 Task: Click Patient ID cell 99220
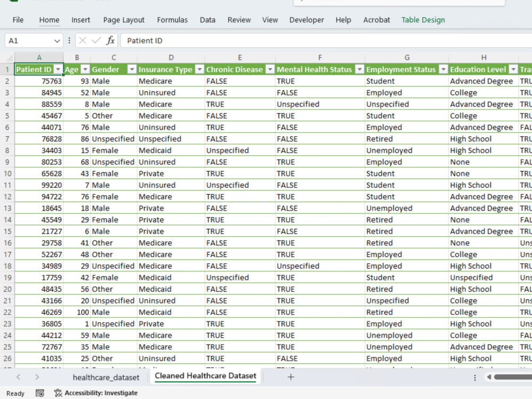pos(39,185)
